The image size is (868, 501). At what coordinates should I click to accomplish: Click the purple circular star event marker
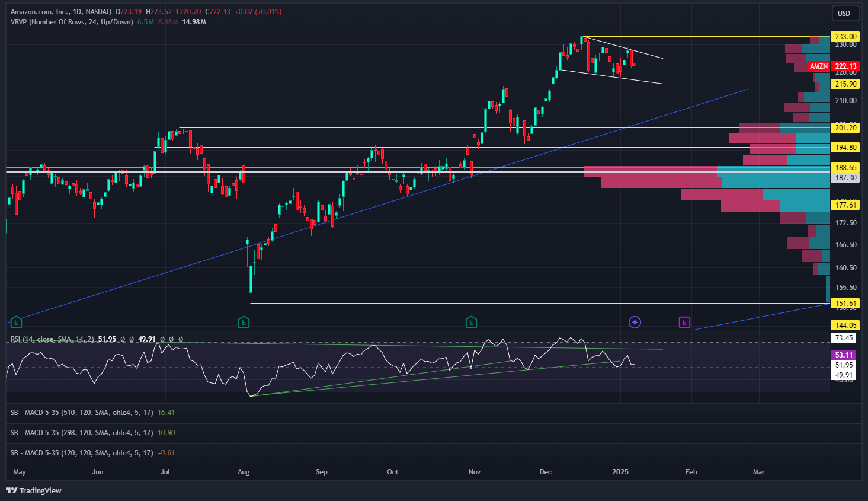(635, 323)
